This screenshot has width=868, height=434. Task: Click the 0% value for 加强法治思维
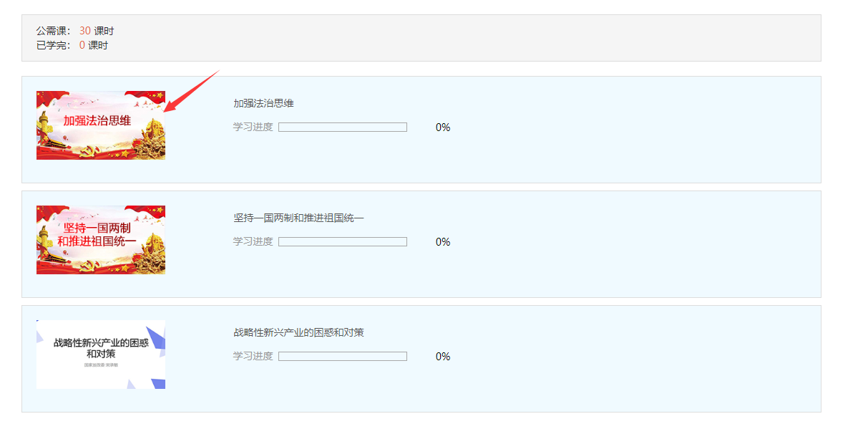click(x=443, y=127)
